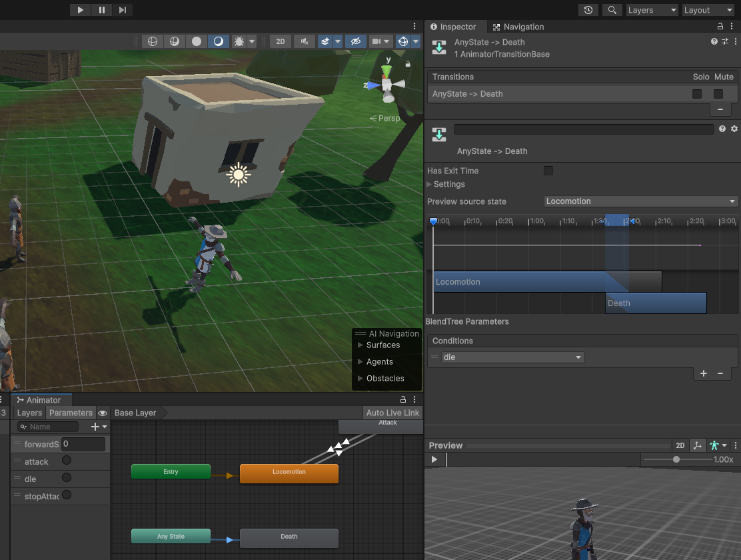741x560 pixels.
Task: Open the die condition dropdown
Action: pos(512,357)
